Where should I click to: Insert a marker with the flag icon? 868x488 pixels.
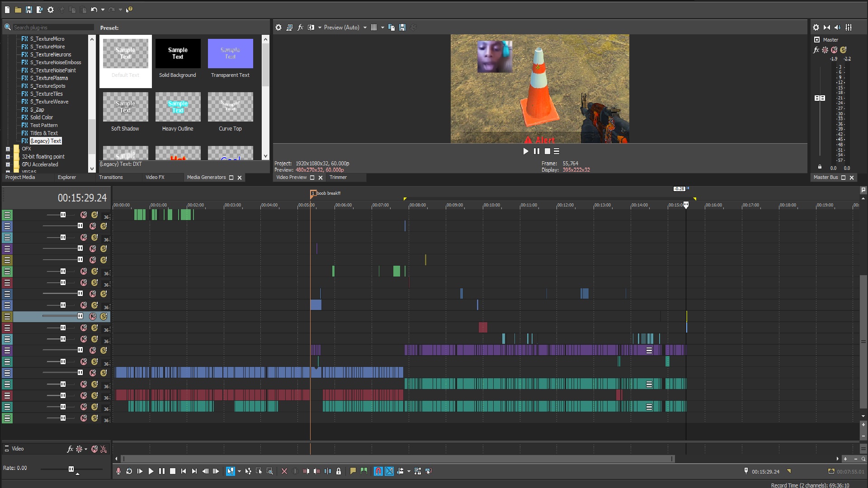click(x=353, y=471)
